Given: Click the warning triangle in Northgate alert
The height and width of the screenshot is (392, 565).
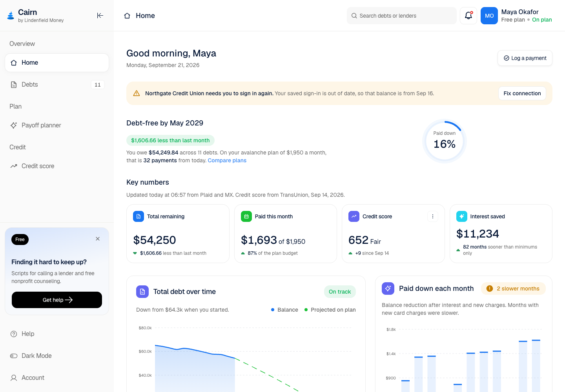Looking at the screenshot, I should (x=137, y=93).
